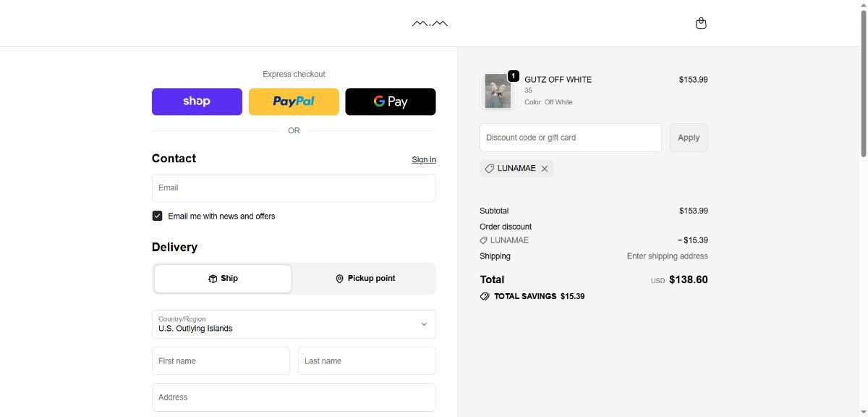The height and width of the screenshot is (417, 868).
Task: Click into the Last name field
Action: tap(367, 361)
